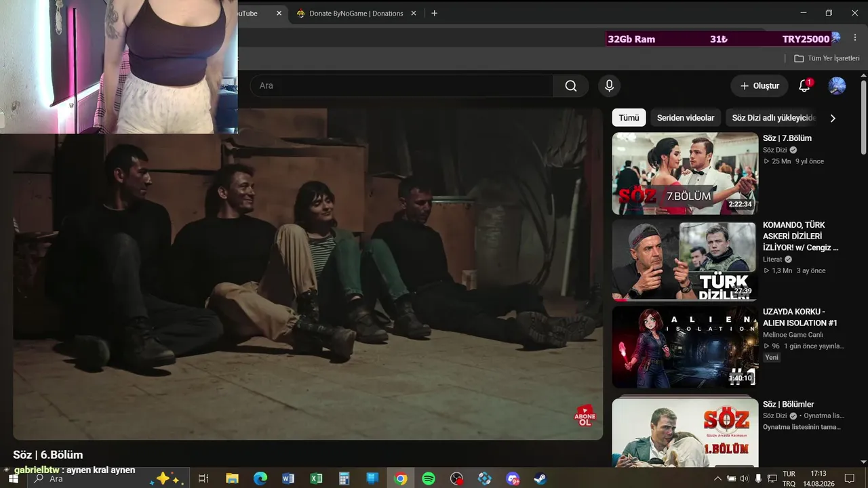Image resolution: width=868 pixels, height=488 pixels.
Task: Start voice search with the microphone icon
Action: tap(609, 86)
